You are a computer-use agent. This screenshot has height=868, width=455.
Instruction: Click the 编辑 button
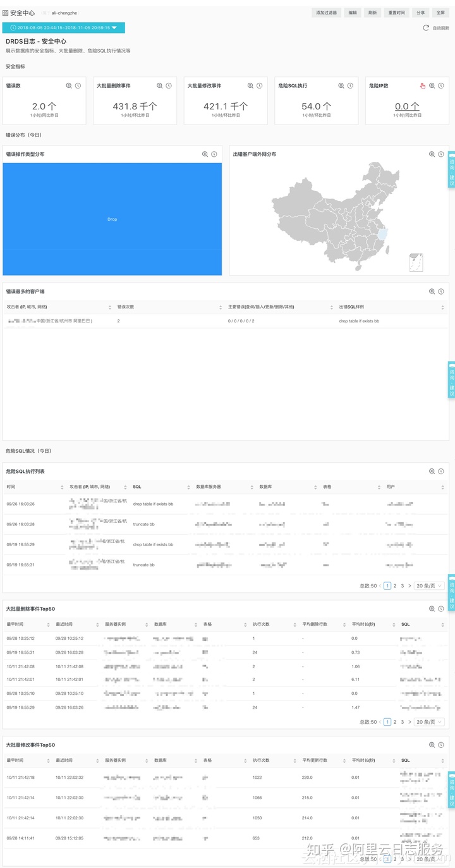click(353, 13)
